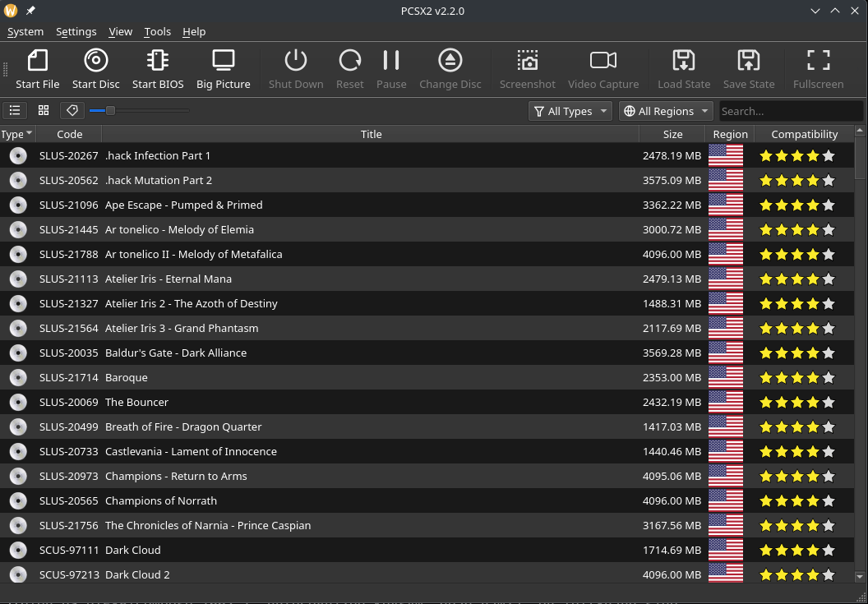Open the View menu
This screenshot has height=604, width=868.
coord(120,31)
